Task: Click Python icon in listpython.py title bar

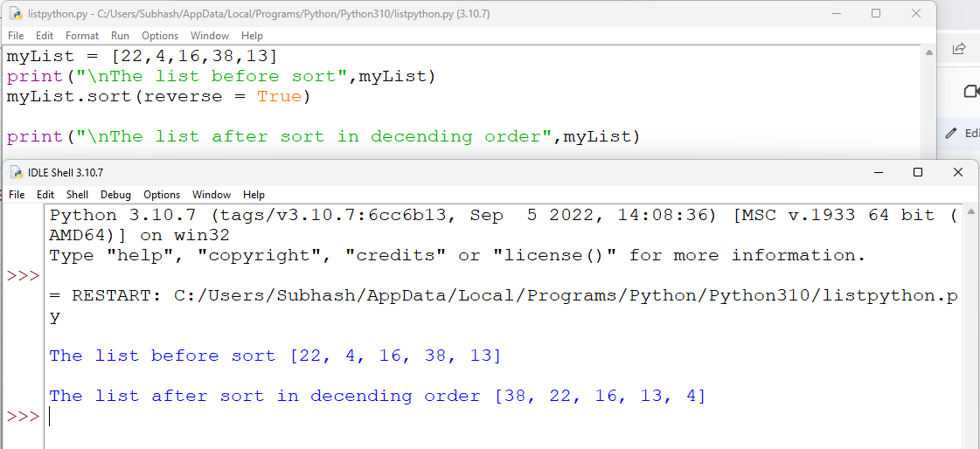Action: coord(16,13)
